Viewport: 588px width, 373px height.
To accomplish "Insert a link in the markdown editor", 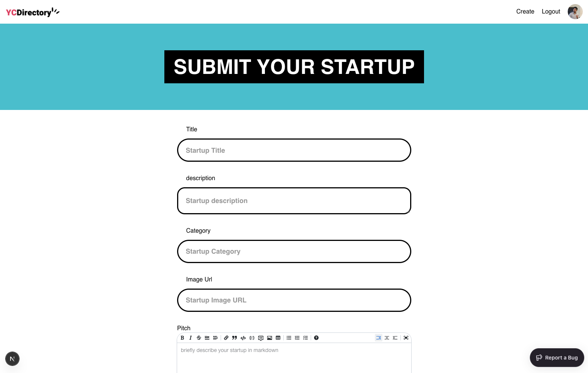I will click(226, 338).
